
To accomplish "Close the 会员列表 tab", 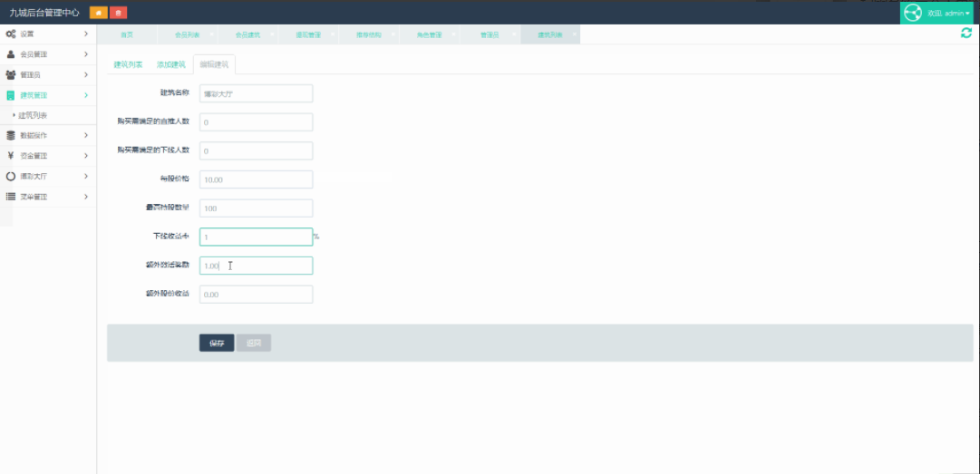I will (211, 34).
